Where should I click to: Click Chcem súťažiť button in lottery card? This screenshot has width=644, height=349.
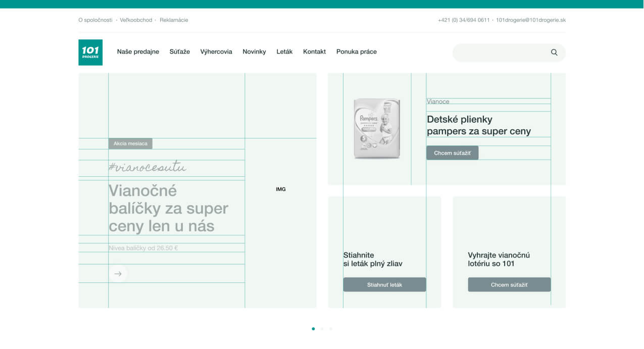[x=509, y=285]
